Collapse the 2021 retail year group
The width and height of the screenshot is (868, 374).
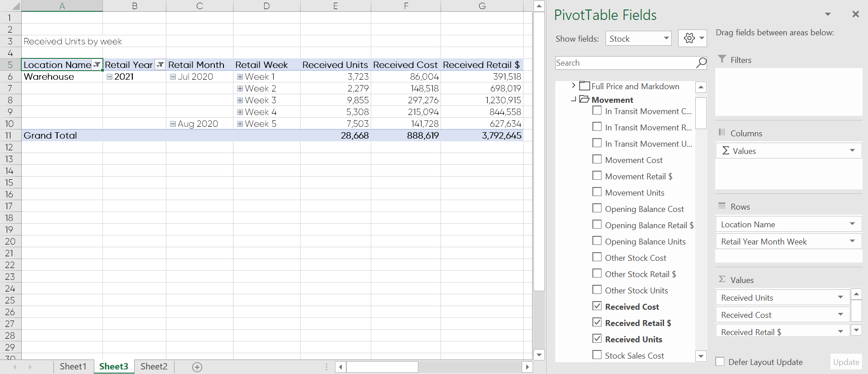pyautogui.click(x=109, y=77)
